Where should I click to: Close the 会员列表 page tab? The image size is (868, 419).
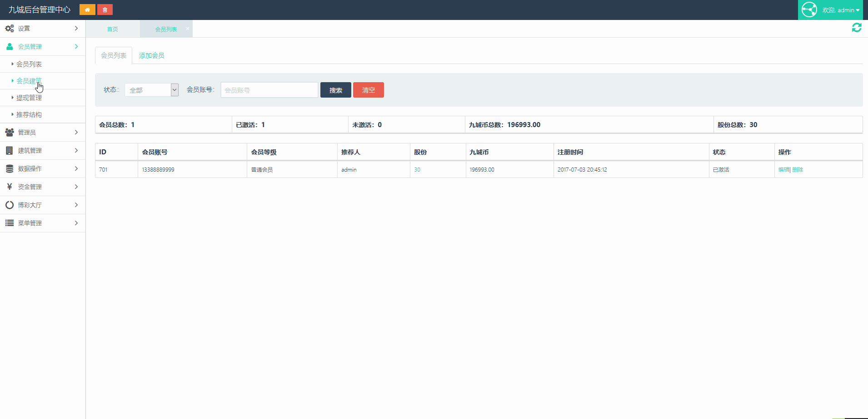188,29
